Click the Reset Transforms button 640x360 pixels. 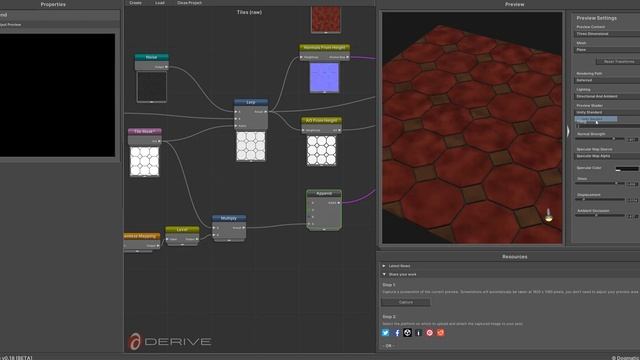point(618,62)
